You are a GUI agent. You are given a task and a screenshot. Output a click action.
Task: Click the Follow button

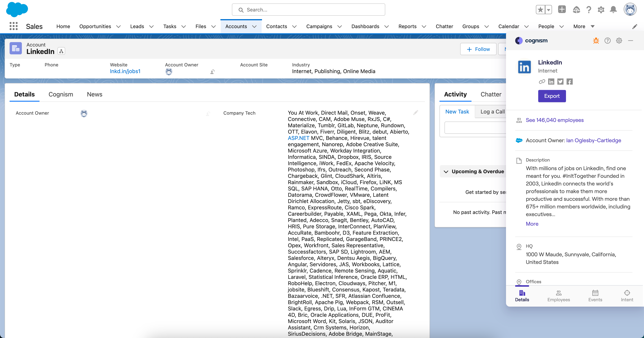(x=478, y=49)
